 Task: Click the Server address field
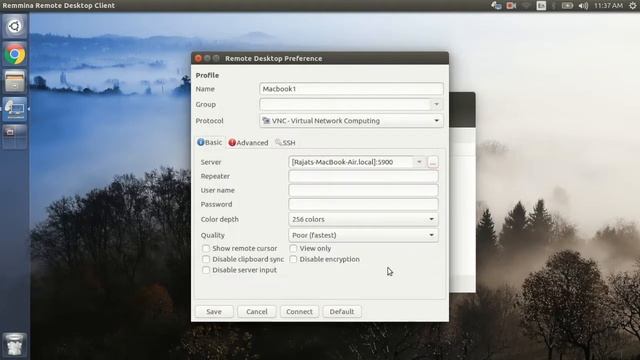(351, 162)
